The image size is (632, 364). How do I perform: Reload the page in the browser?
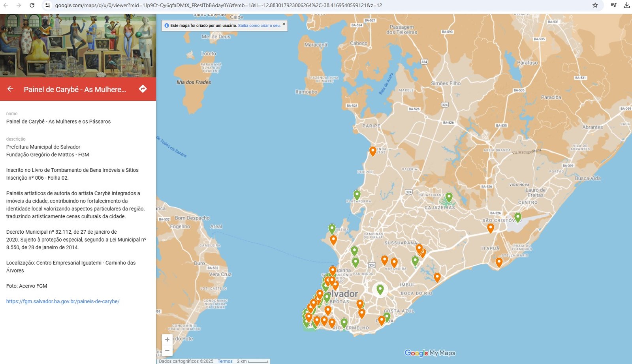32,5
